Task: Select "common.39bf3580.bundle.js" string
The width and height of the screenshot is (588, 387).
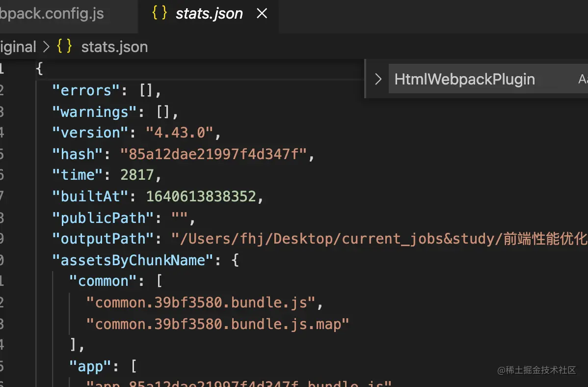Action: click(201, 303)
